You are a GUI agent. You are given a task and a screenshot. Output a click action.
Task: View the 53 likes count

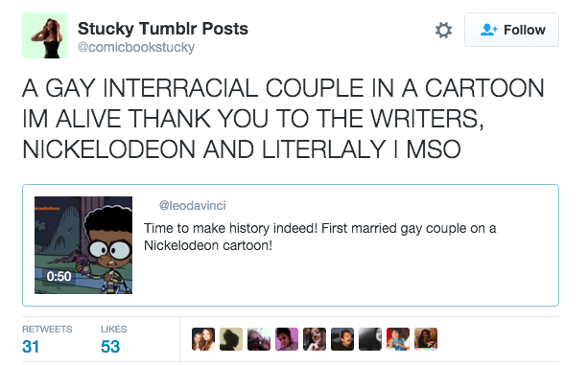tap(110, 347)
